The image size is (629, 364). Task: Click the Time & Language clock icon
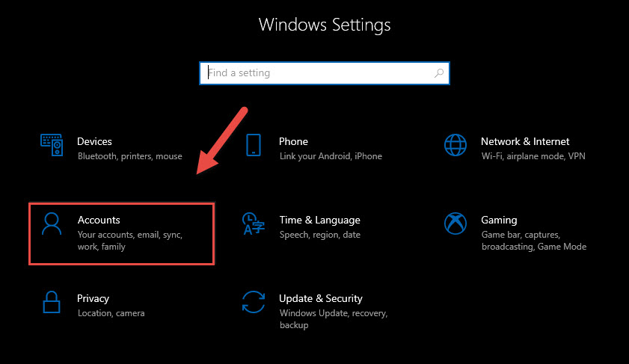click(x=253, y=223)
